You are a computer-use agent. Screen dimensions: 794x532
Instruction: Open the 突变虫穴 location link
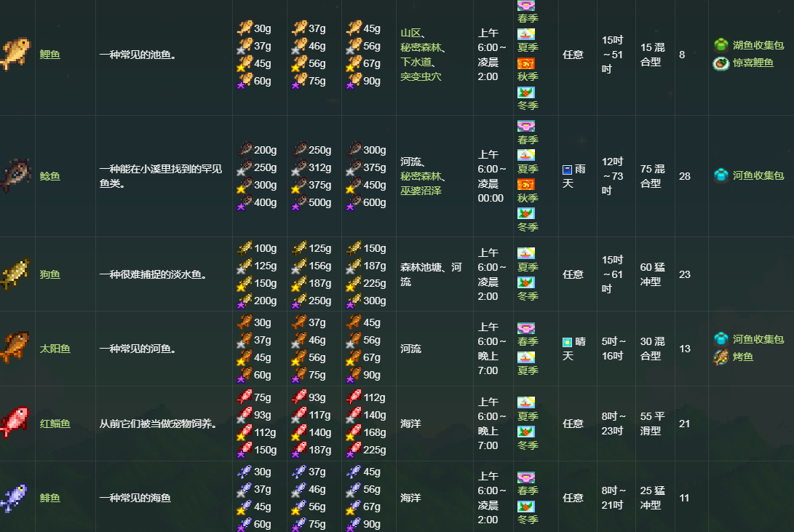coord(421,76)
